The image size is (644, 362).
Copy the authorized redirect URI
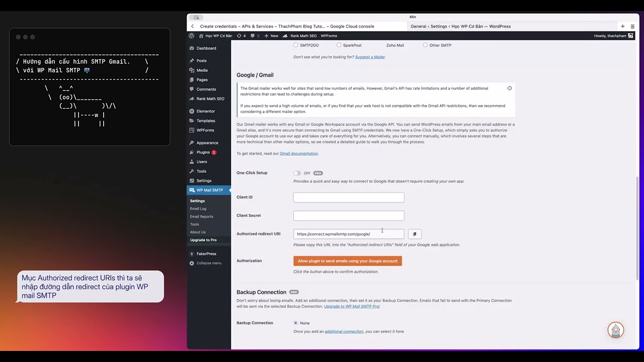(x=415, y=234)
